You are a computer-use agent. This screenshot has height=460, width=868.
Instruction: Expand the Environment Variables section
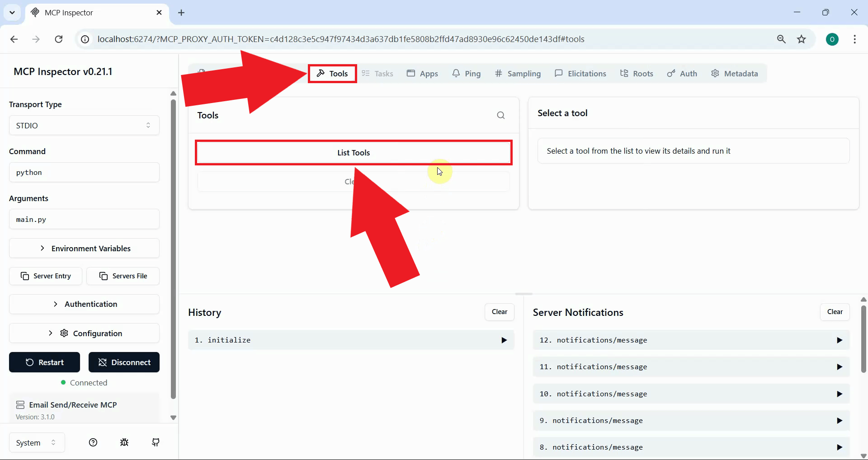coord(84,248)
